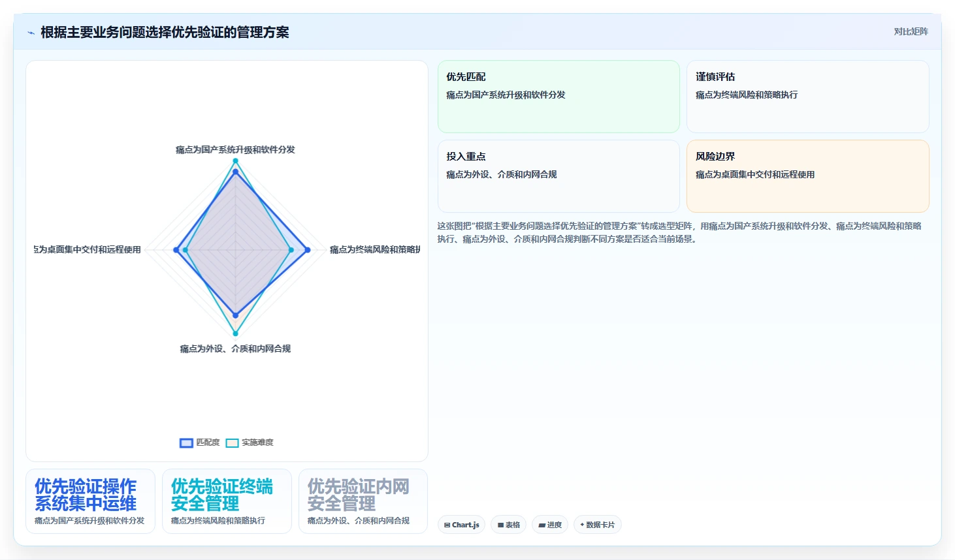The height and width of the screenshot is (560, 955).
Task: Click the 优先验证操作系统集中运维 data card
Action: pyautogui.click(x=90, y=501)
